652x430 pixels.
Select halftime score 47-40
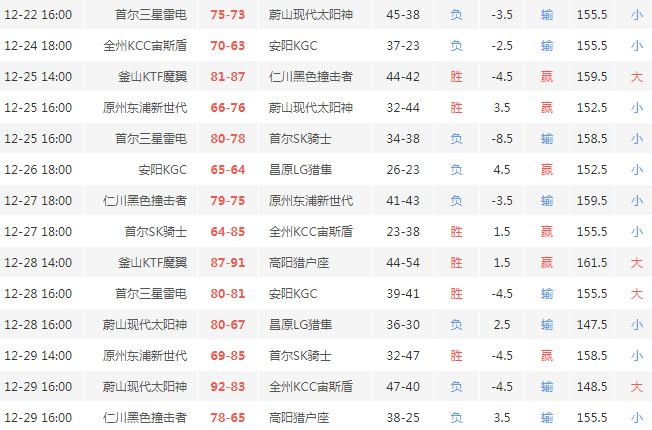coord(403,387)
